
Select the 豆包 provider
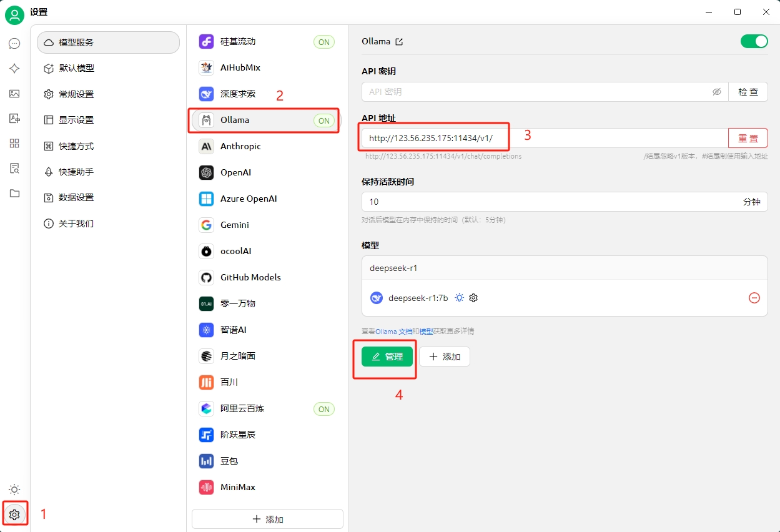(267, 461)
